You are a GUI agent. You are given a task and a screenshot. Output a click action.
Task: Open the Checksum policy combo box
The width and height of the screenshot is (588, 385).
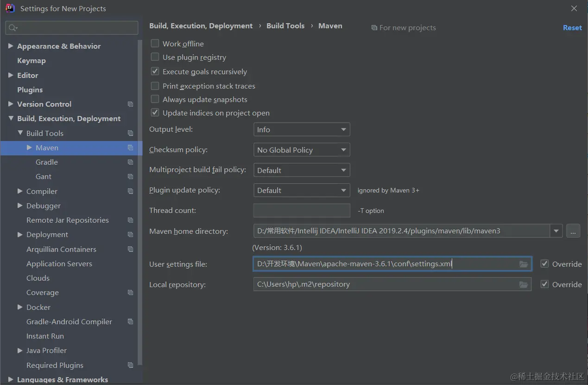pyautogui.click(x=301, y=150)
